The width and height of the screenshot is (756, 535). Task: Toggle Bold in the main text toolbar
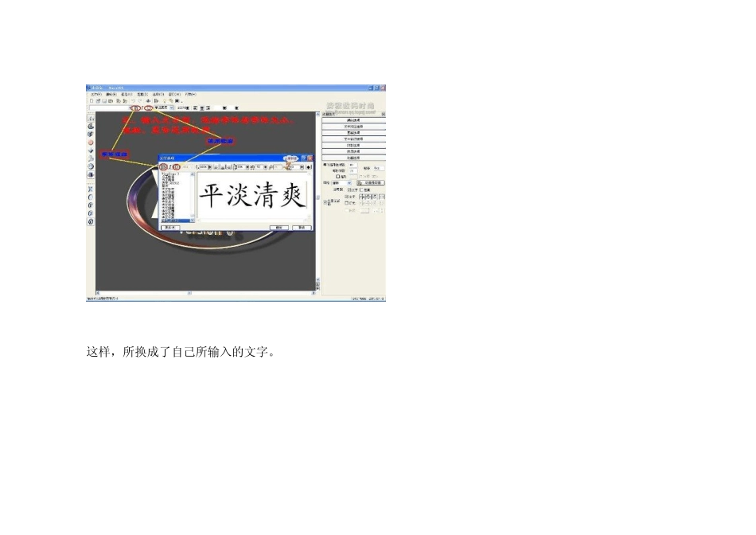click(136, 108)
